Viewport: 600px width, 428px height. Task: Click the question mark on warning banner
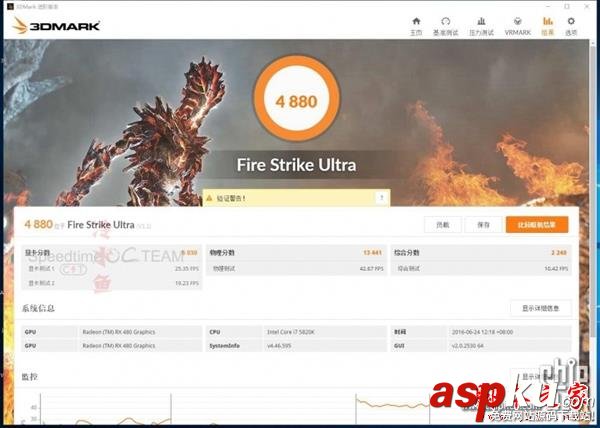[x=381, y=198]
